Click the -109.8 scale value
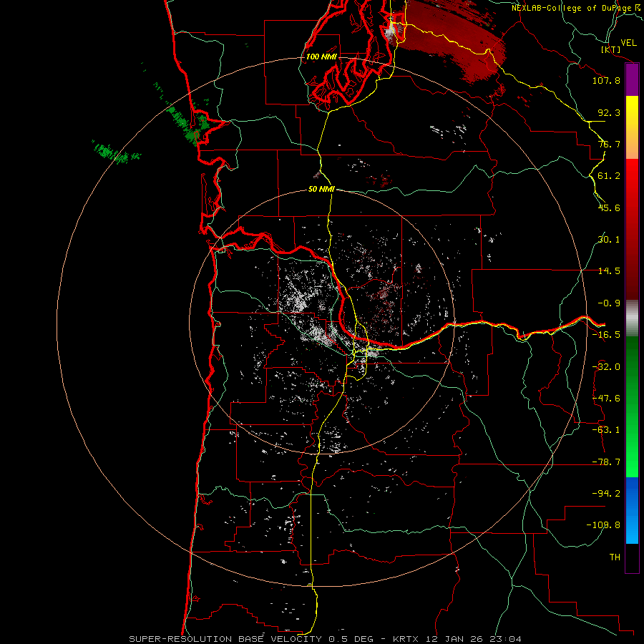The width and height of the screenshot is (644, 644). (x=603, y=525)
